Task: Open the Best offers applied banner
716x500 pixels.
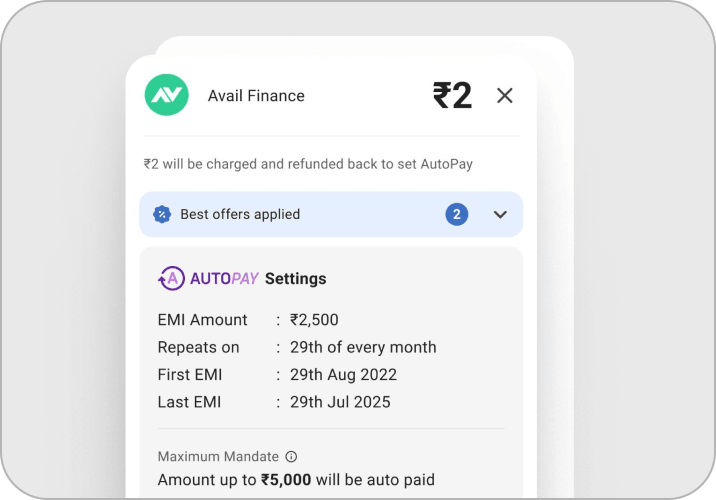Action: [330, 214]
